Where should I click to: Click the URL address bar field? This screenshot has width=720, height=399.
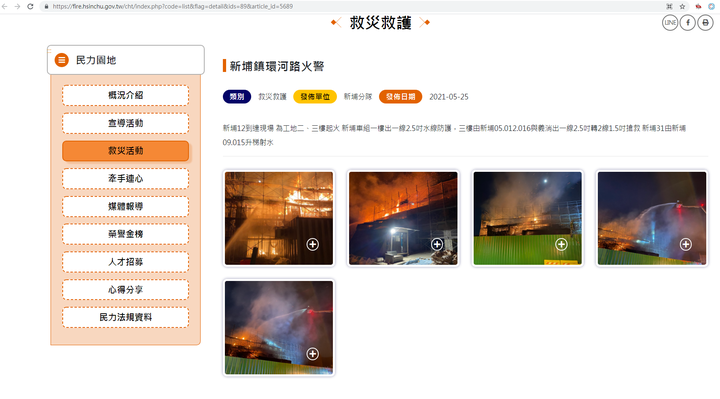(x=354, y=6)
